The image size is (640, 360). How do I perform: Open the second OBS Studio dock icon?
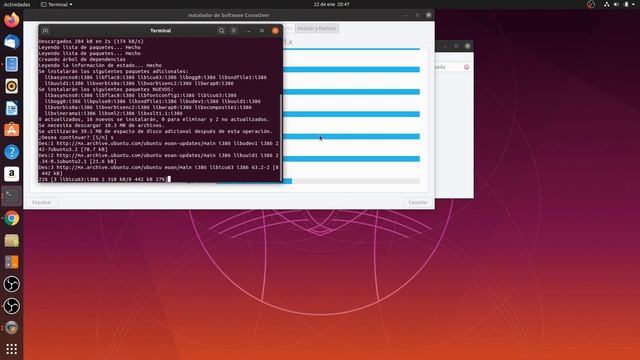(x=11, y=306)
